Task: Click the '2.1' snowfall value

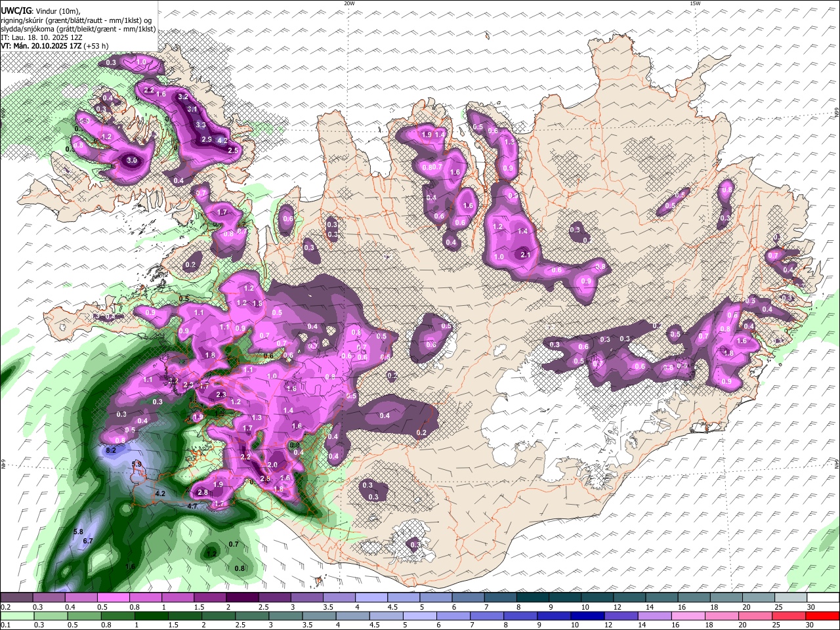Action: (525, 255)
